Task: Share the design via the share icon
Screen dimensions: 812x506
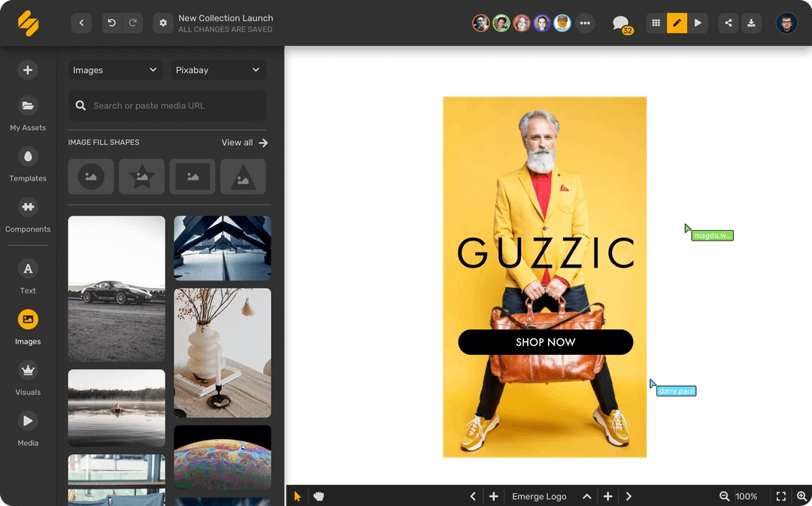Action: pos(727,23)
